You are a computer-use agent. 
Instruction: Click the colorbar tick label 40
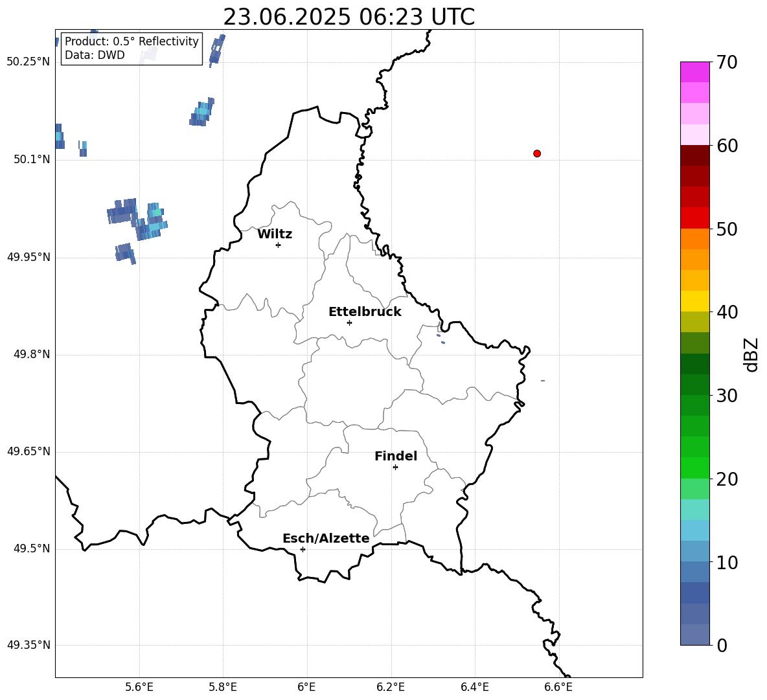click(x=727, y=312)
